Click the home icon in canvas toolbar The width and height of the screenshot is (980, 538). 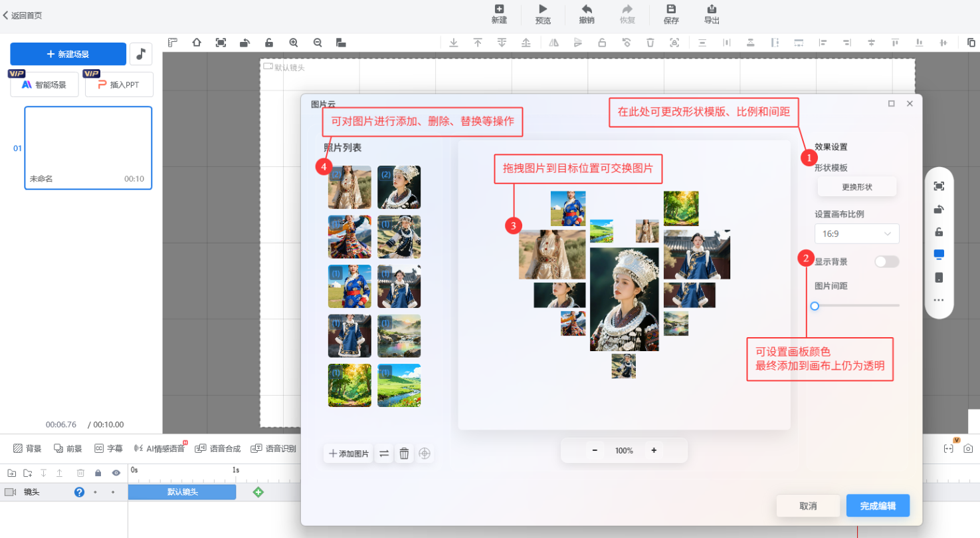pyautogui.click(x=197, y=43)
